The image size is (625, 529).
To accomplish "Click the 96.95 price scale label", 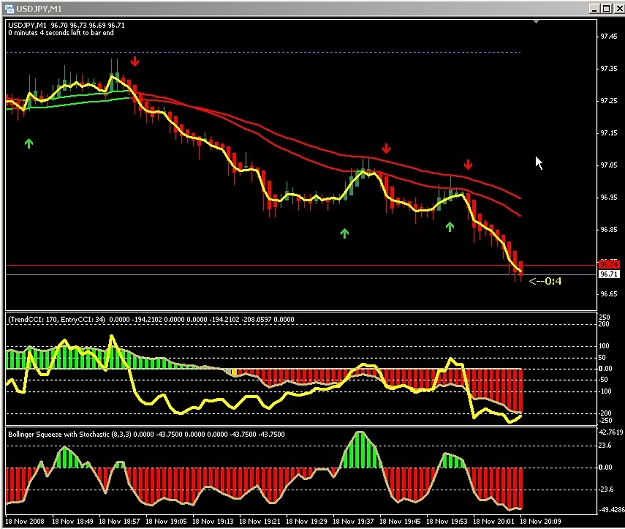I will (x=608, y=198).
